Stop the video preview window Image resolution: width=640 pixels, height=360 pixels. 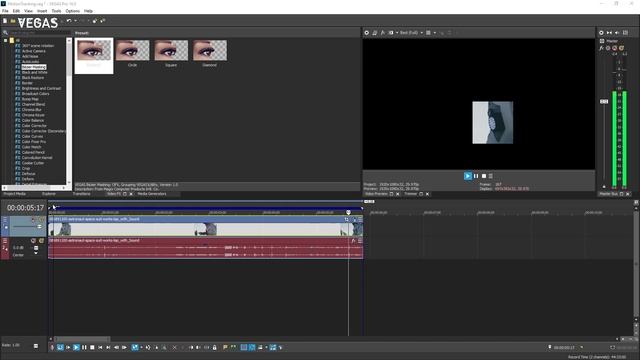click(484, 176)
